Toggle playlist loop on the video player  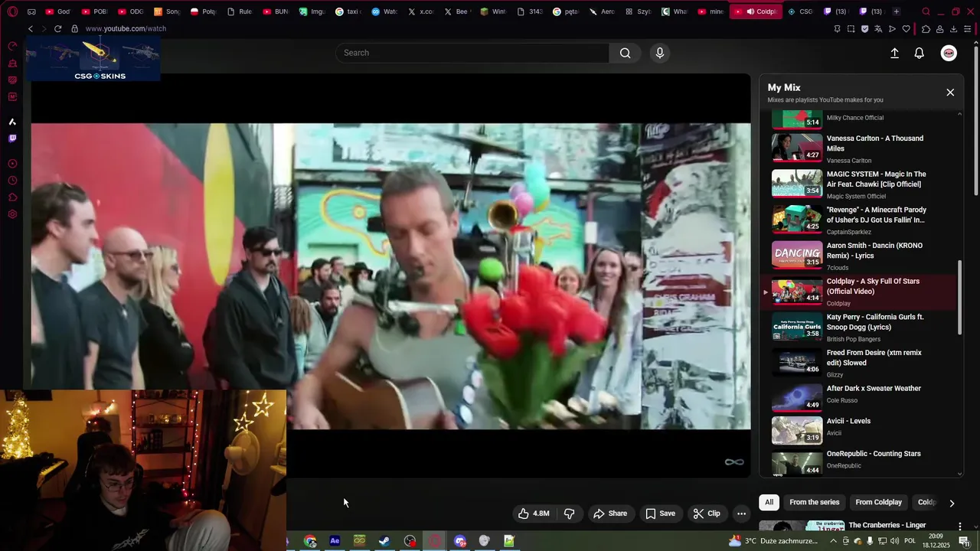point(734,461)
